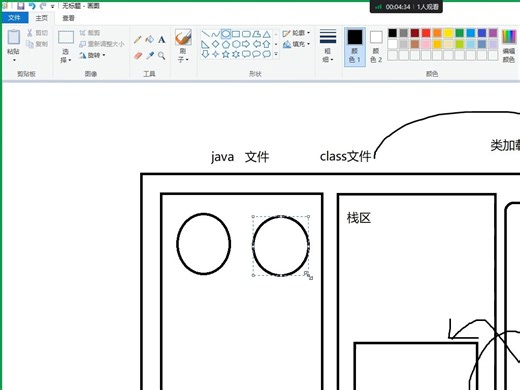Select the Magnifier tool

coord(162,55)
